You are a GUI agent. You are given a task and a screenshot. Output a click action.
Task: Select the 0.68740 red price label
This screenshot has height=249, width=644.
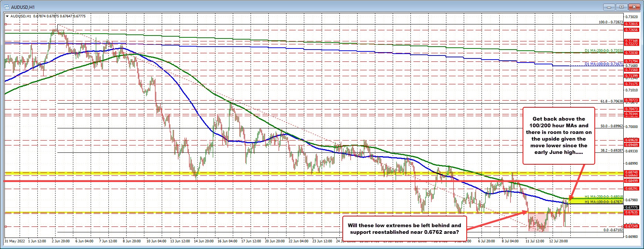click(x=631, y=172)
